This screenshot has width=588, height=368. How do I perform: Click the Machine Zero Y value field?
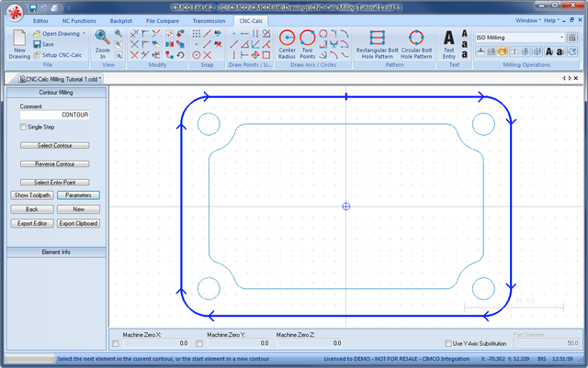point(239,343)
